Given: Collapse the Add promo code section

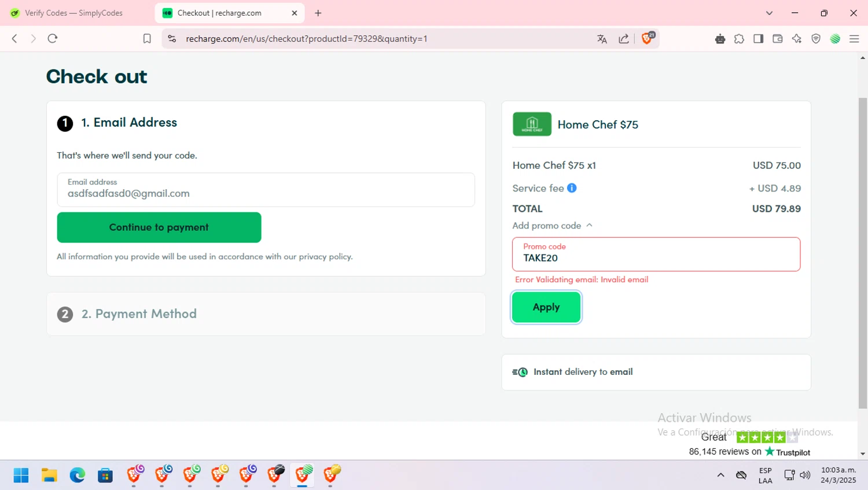Looking at the screenshot, I should (x=553, y=226).
